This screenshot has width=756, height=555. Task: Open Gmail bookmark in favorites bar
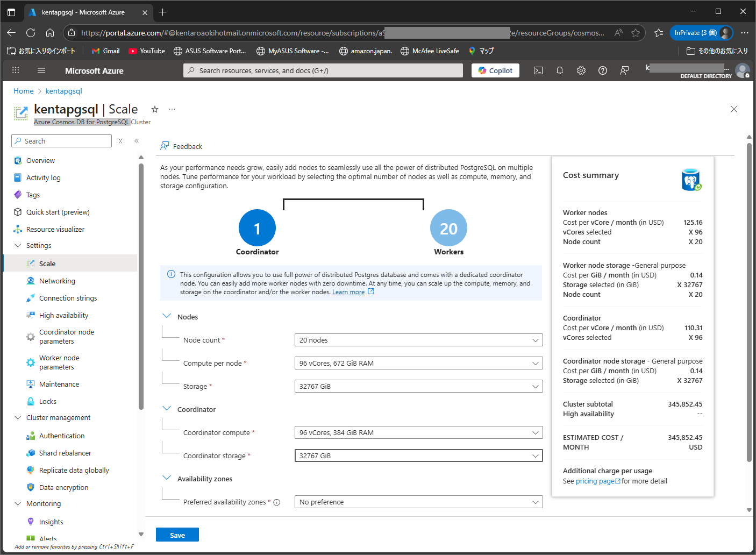[105, 51]
